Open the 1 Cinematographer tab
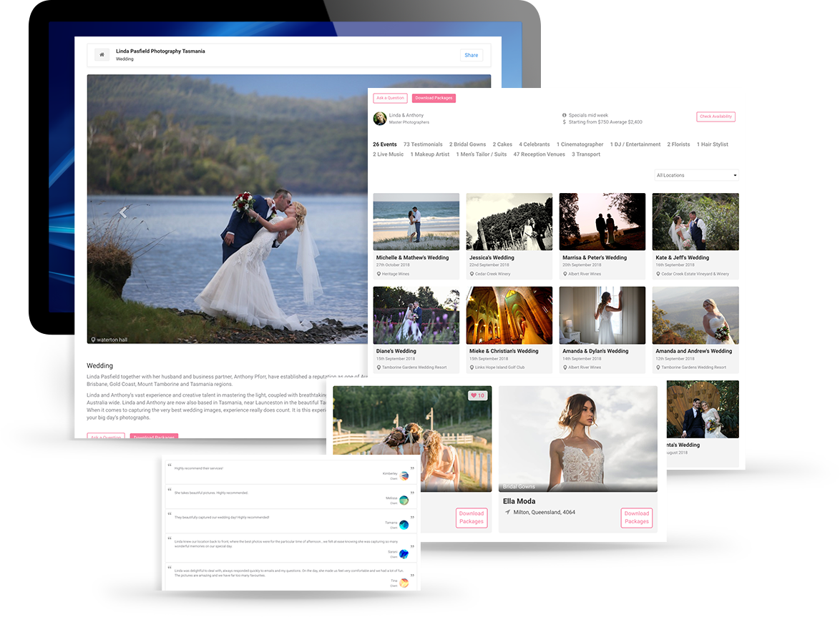 580,144
